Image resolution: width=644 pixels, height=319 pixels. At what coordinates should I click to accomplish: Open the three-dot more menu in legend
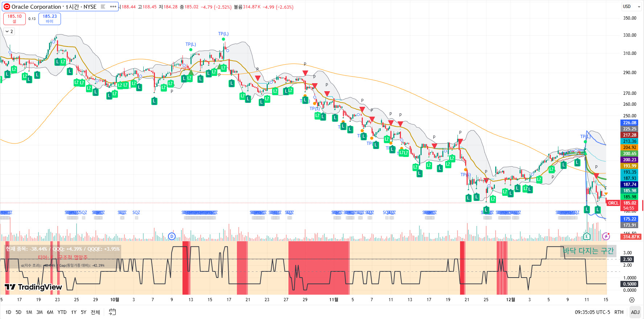pyautogui.click(x=113, y=7)
